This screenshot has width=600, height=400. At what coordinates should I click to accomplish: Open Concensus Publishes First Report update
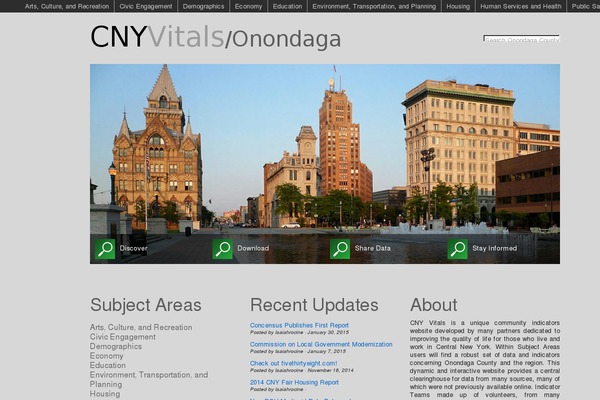(299, 325)
